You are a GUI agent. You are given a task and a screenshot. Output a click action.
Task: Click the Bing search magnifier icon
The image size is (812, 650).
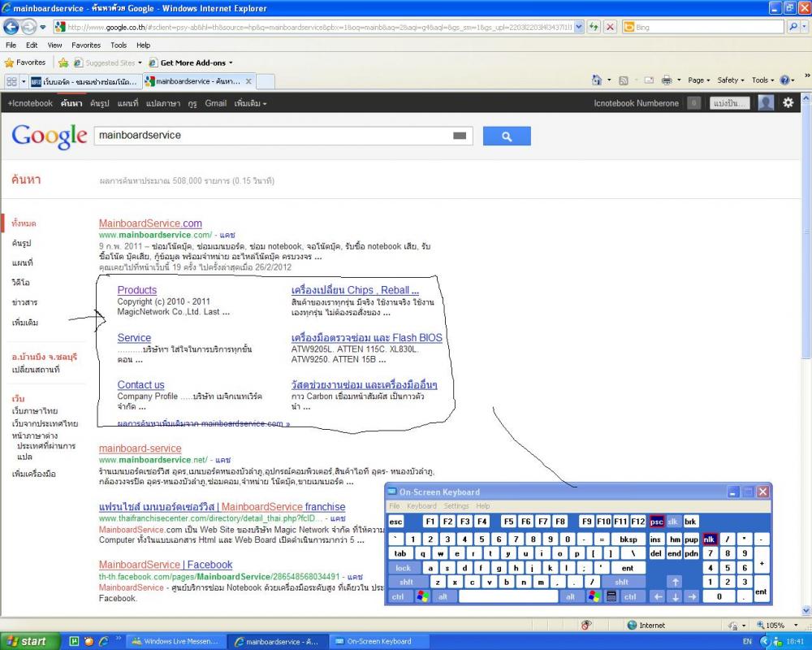tap(793, 27)
